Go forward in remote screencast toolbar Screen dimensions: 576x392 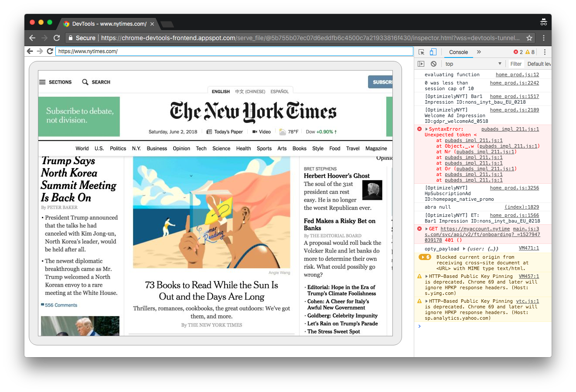coord(40,51)
